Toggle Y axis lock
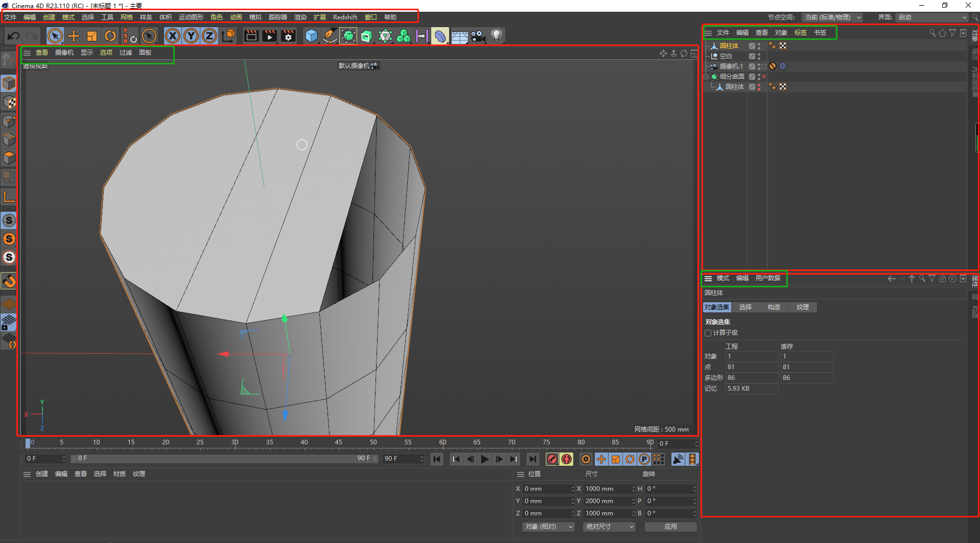This screenshot has height=543, width=980. [x=191, y=36]
